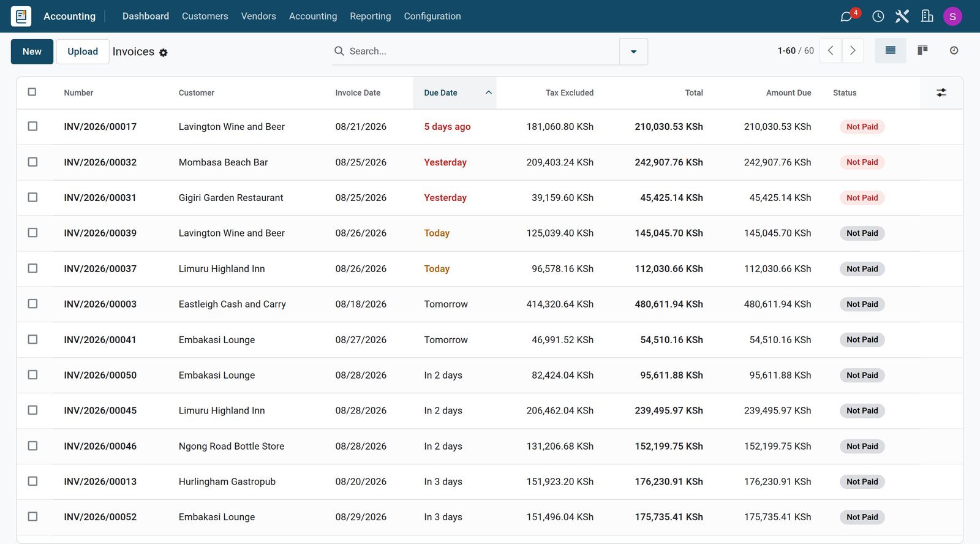Open the company switcher building icon
Screen dimensions: 980x544
tap(927, 16)
